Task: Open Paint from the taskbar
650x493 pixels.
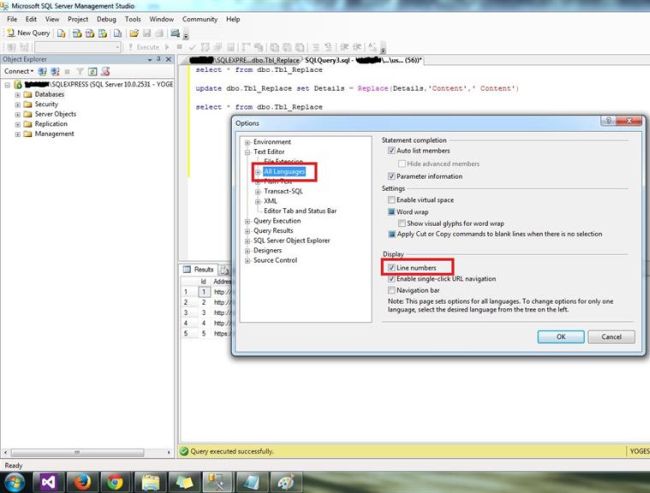Action: pyautogui.click(x=286, y=483)
